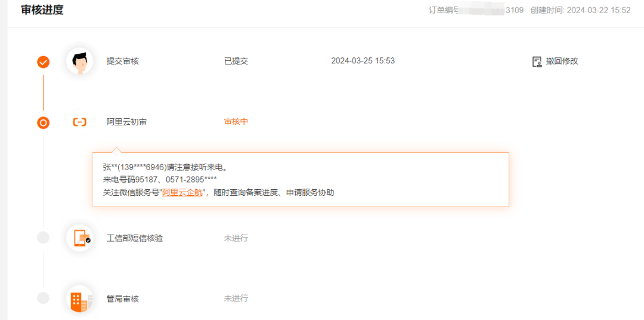The height and width of the screenshot is (320, 644).
Task: Click the 随时查询备案进度 text in the notice
Action: [x=245, y=192]
